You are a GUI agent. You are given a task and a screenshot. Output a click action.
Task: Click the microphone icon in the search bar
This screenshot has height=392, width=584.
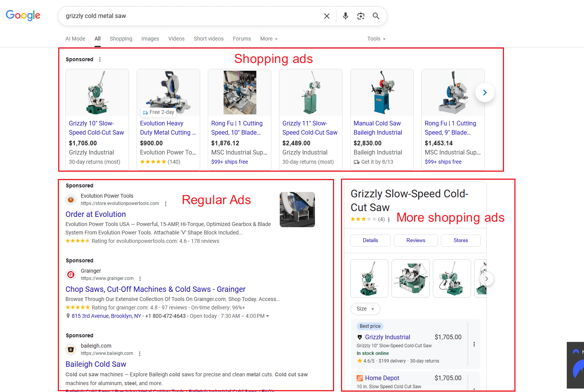[x=345, y=16]
